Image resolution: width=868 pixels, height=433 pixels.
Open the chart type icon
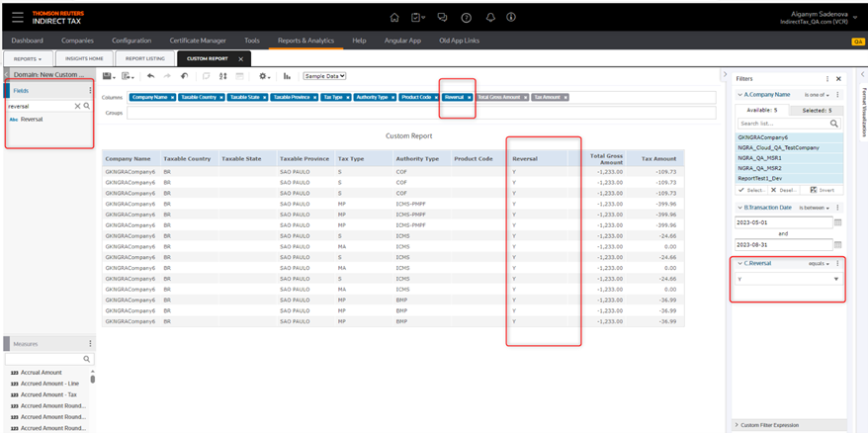click(288, 76)
